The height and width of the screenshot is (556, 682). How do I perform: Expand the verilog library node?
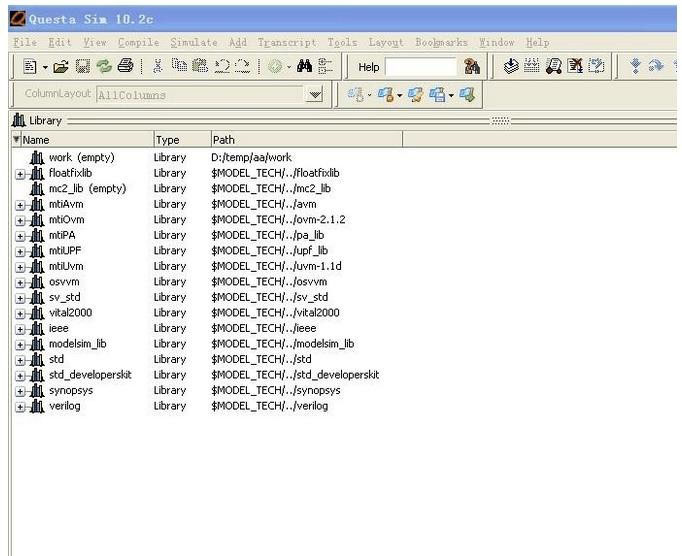(x=20, y=407)
